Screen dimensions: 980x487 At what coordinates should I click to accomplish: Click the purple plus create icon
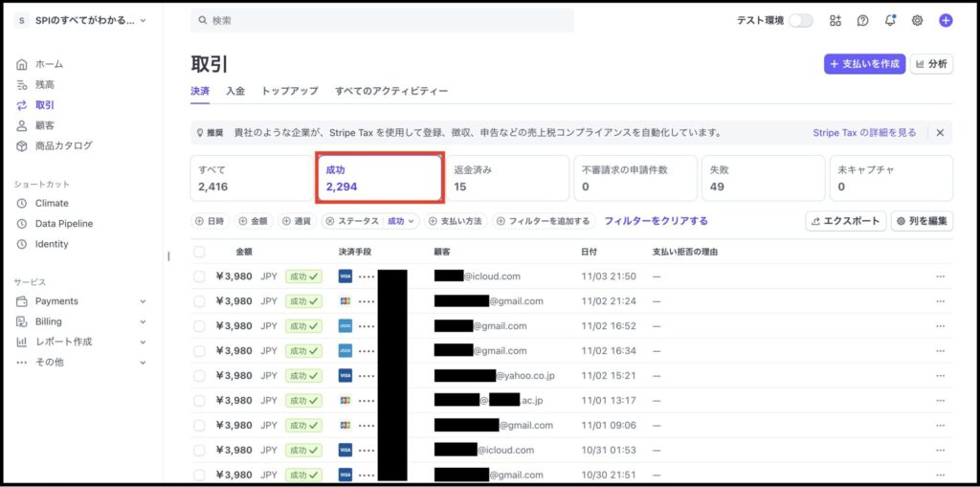click(x=946, y=20)
